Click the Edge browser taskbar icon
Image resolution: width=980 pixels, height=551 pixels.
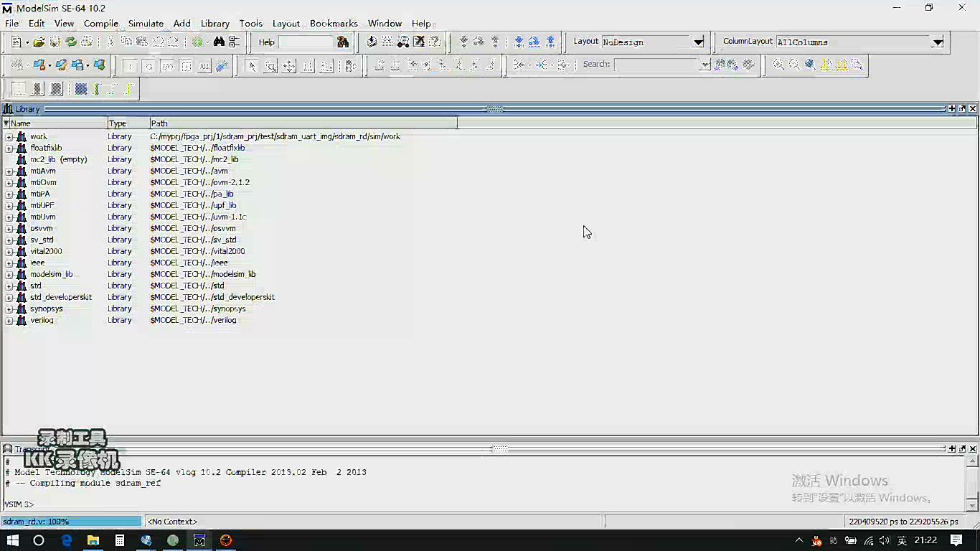(66, 540)
